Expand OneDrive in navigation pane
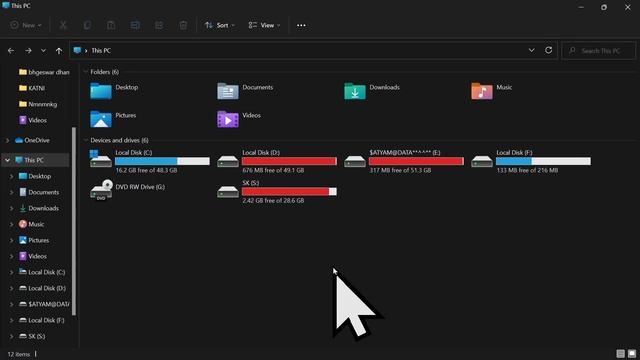This screenshot has width=640, height=360. (x=7, y=140)
